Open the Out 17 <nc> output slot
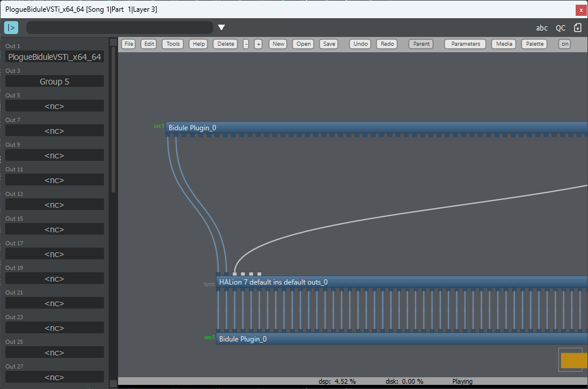Viewport: 588px width, 389px height. [x=55, y=254]
